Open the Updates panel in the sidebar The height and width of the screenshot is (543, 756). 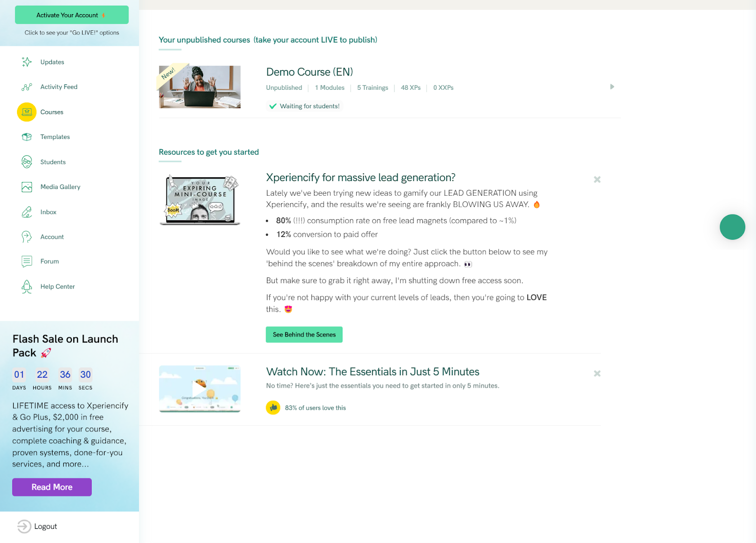pos(52,61)
